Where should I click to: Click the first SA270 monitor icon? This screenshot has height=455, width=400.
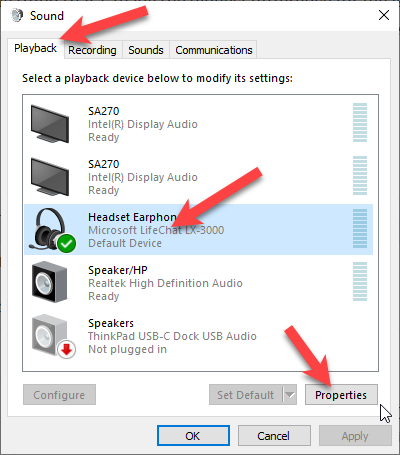[50, 124]
